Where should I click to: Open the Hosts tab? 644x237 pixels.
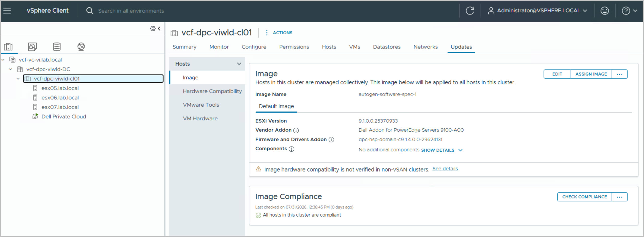click(329, 47)
